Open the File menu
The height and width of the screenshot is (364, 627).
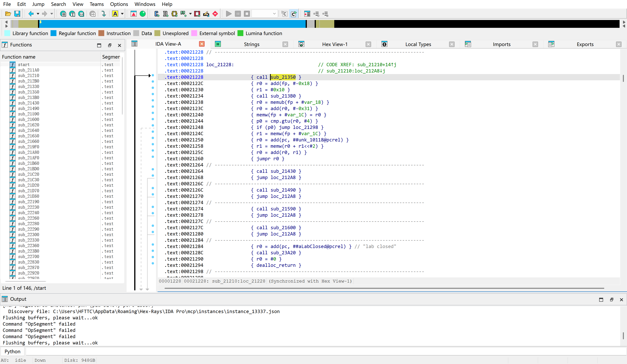pyautogui.click(x=7, y=4)
